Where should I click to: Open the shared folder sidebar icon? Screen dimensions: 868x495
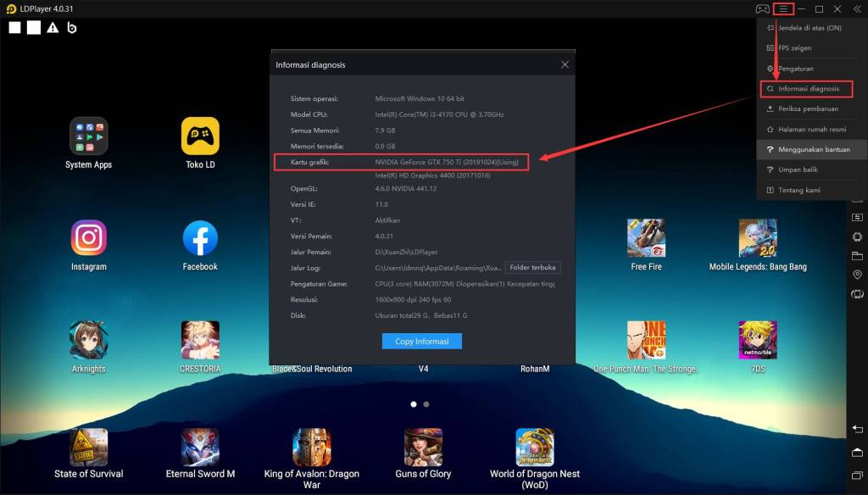857,256
